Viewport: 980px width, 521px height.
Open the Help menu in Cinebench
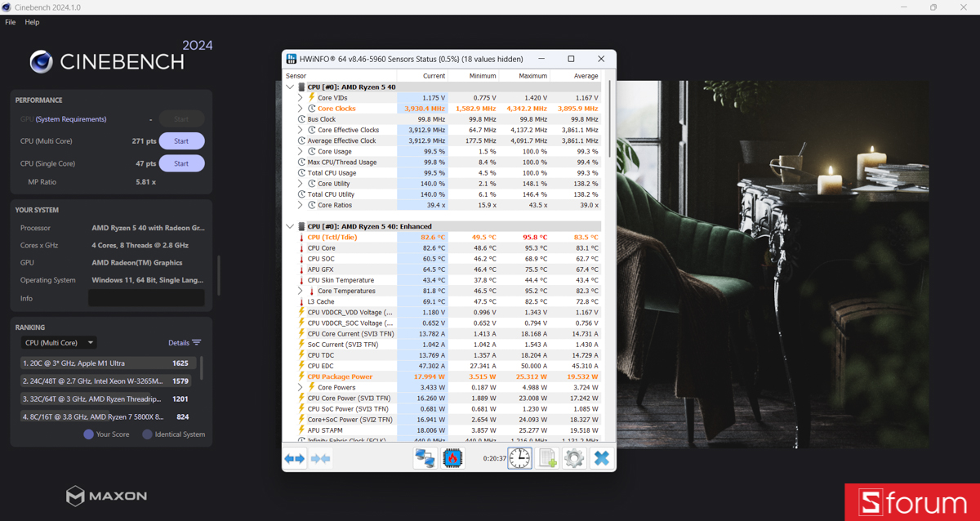click(32, 22)
